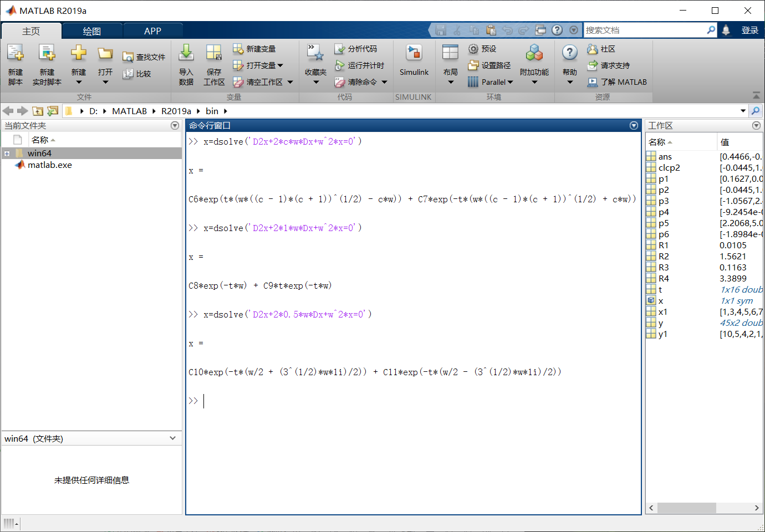The height and width of the screenshot is (532, 765).
Task: Create a new live script
Action: click(x=47, y=65)
